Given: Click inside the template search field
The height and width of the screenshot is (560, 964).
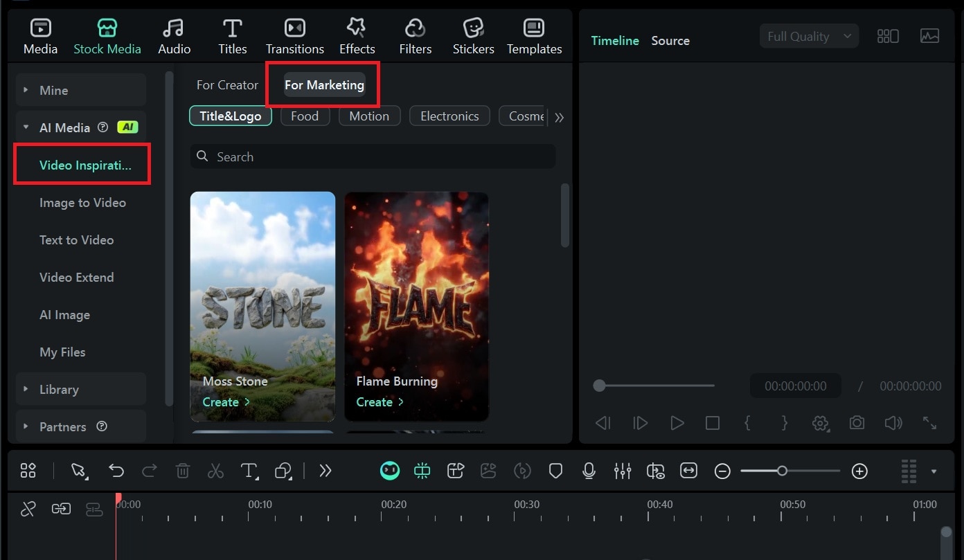Looking at the screenshot, I should tap(373, 156).
